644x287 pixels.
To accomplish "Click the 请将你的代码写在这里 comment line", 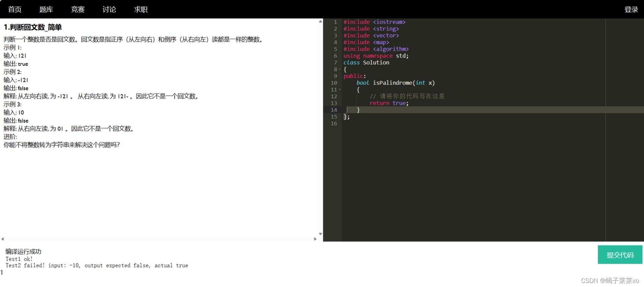I will [407, 96].
